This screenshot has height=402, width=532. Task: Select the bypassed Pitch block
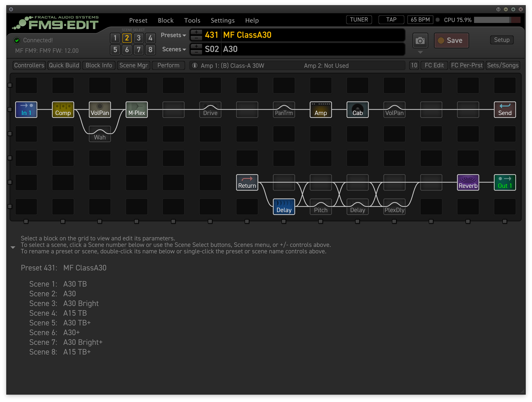[x=321, y=207]
